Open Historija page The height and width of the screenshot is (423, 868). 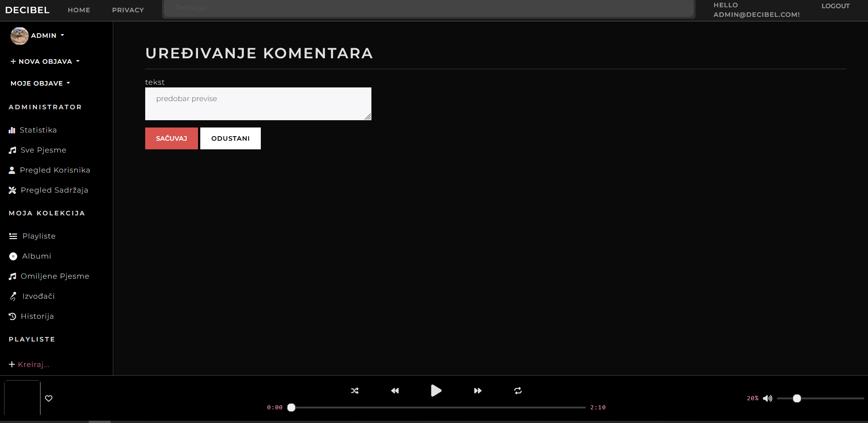pos(37,316)
